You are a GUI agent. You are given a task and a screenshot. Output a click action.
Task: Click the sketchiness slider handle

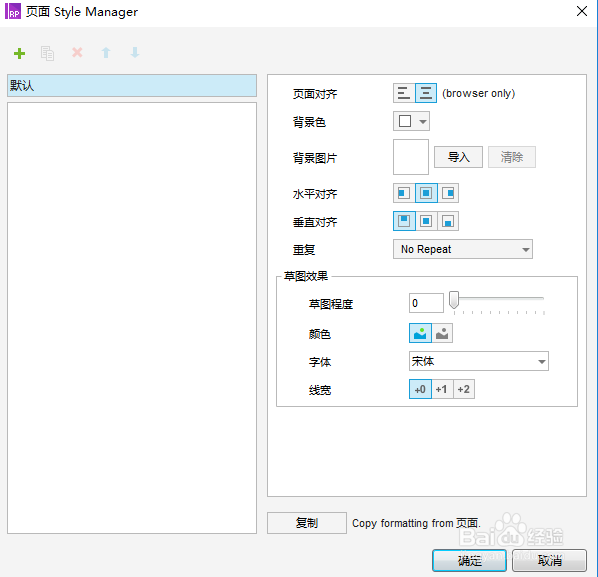tap(454, 300)
